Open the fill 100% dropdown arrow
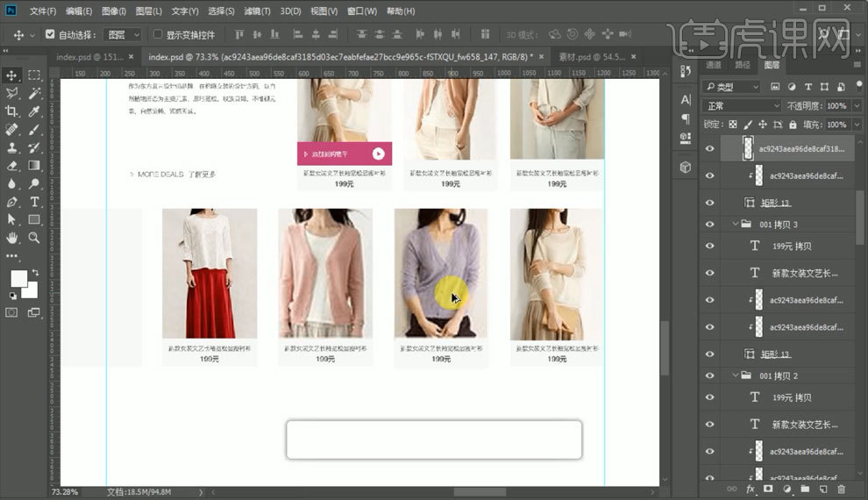 click(x=857, y=125)
